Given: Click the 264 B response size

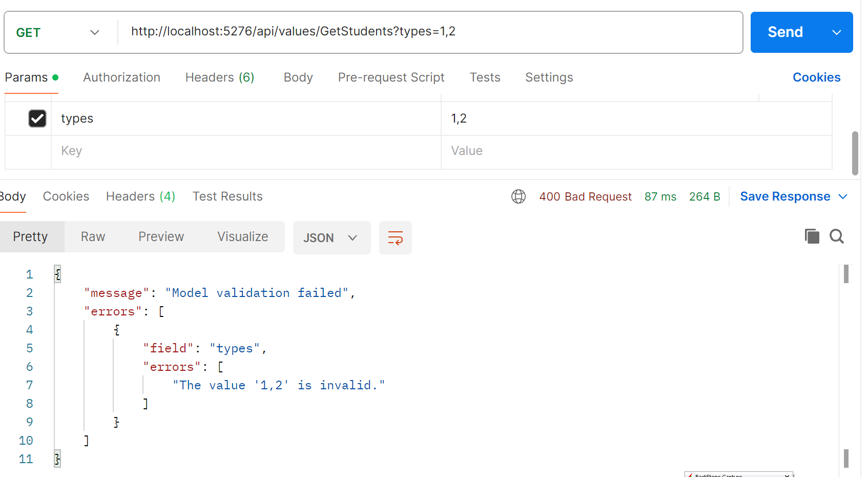Looking at the screenshot, I should tap(705, 196).
